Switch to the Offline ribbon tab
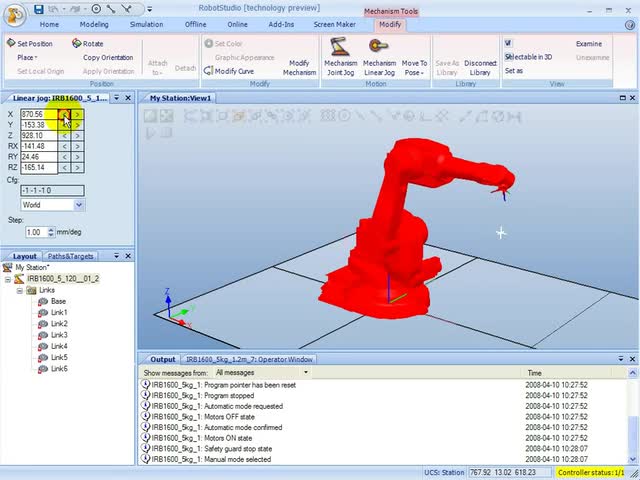 coord(196,24)
